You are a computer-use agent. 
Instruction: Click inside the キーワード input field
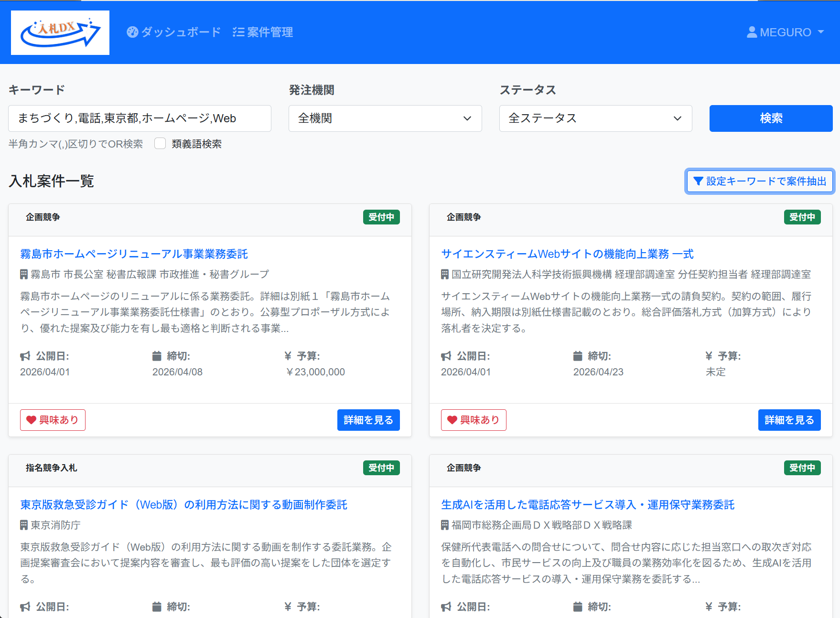[140, 118]
